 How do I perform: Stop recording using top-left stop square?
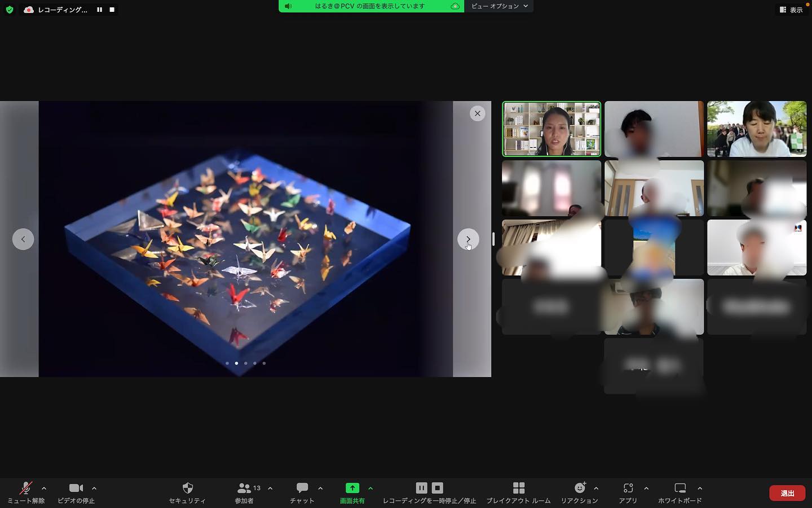pos(112,10)
